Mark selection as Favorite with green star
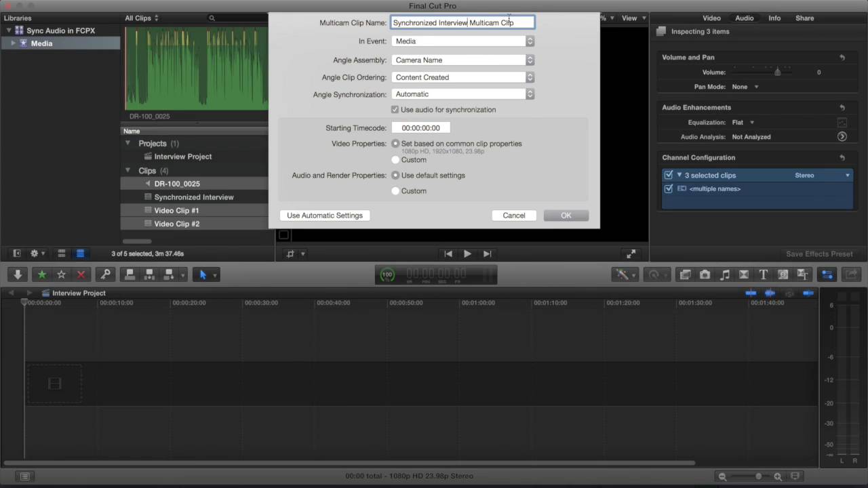Viewport: 868px width, 488px height. tap(41, 274)
